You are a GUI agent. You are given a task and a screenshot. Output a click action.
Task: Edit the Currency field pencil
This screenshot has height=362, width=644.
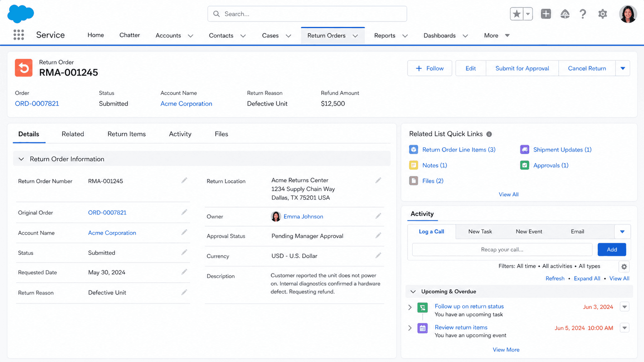click(x=379, y=255)
